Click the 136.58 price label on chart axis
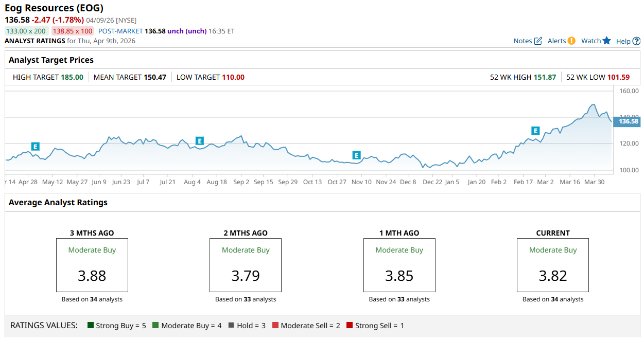Screen dimensions: 644x341 628,122
